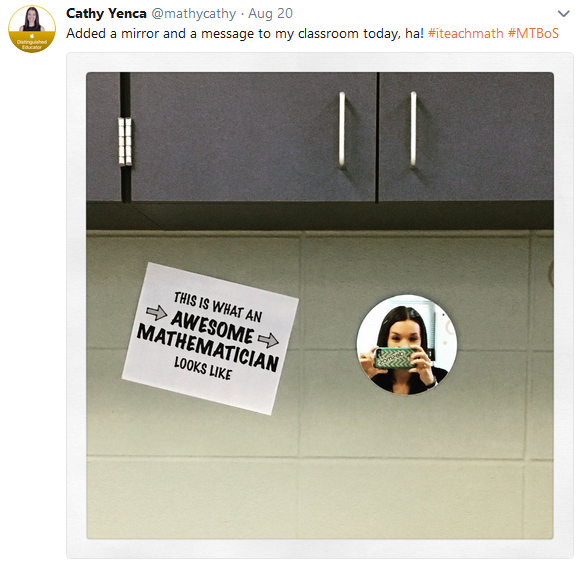Click the LOOKS LIKE text on the sign
This screenshot has width=581, height=570.
[x=203, y=368]
